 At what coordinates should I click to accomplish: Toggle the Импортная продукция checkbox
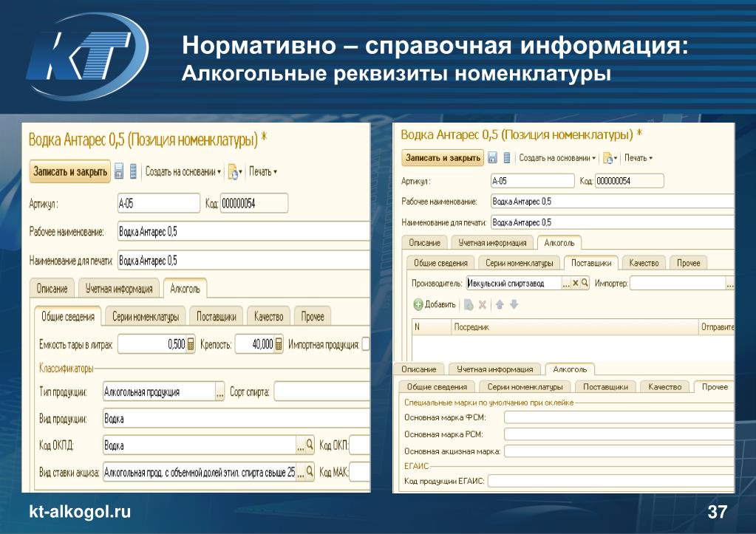(x=366, y=344)
